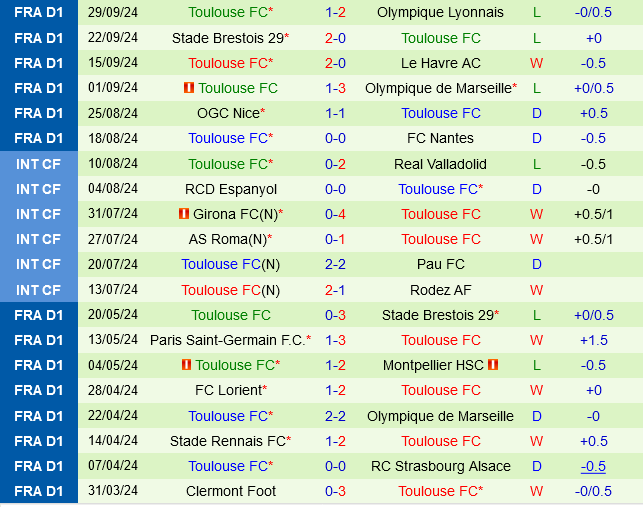Open Paris Saint-Germain F.C. team link
The height and width of the screenshot is (507, 643).
point(228,340)
